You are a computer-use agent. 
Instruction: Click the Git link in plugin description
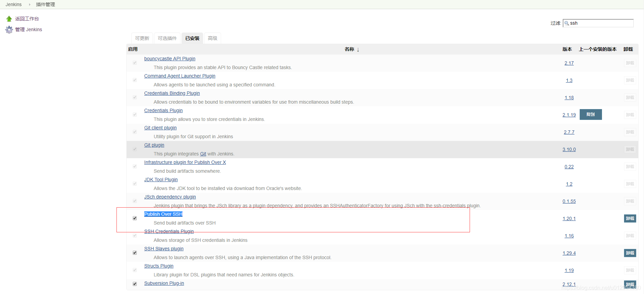click(x=203, y=154)
